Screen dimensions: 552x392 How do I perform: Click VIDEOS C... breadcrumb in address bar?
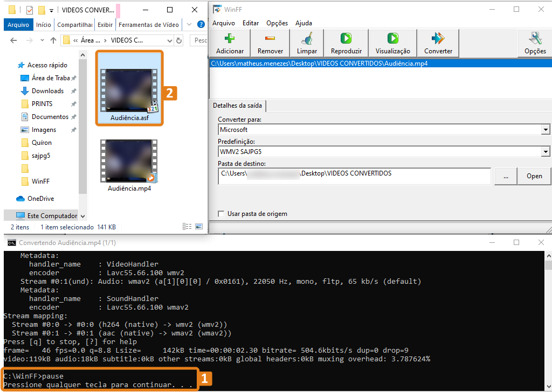coord(127,40)
